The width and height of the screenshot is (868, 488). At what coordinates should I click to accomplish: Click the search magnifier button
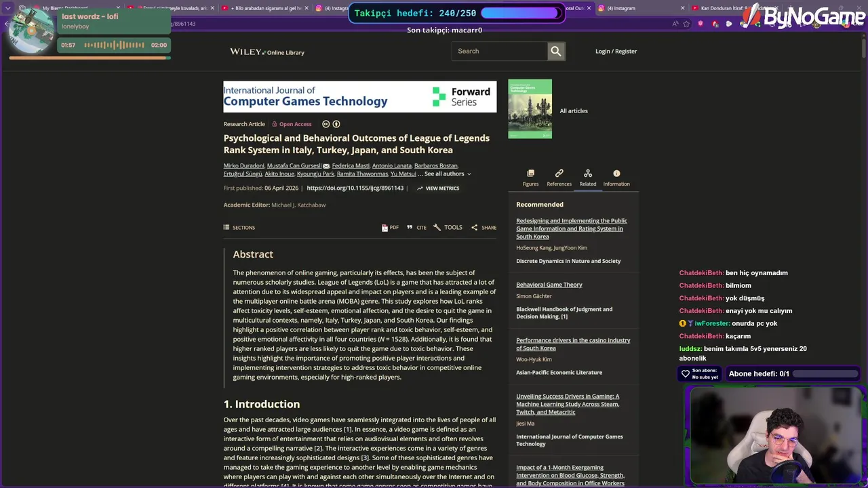[556, 51]
